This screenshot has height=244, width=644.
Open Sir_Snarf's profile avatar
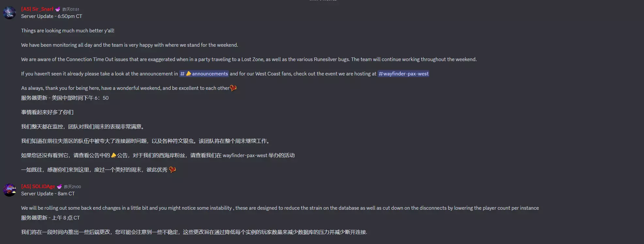[x=9, y=13]
